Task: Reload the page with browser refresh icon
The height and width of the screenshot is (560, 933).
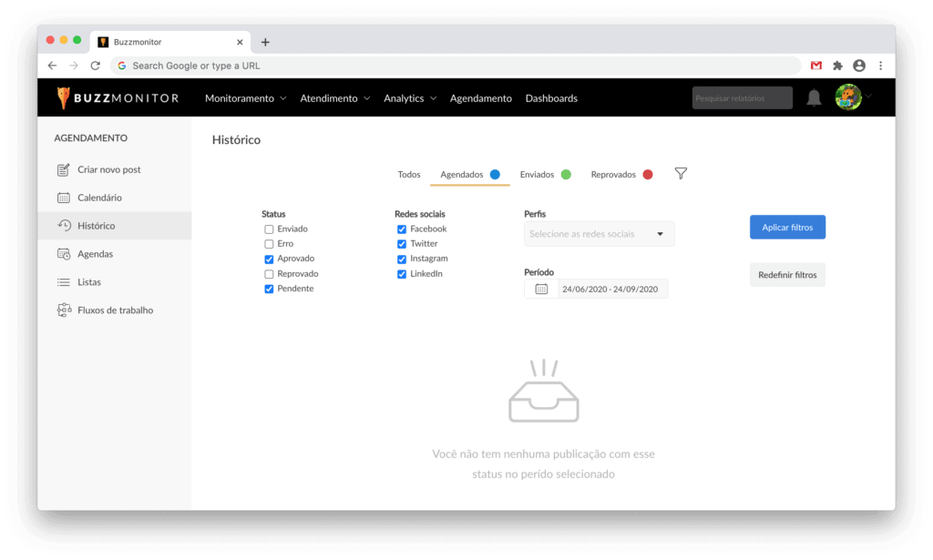Action: click(x=95, y=66)
